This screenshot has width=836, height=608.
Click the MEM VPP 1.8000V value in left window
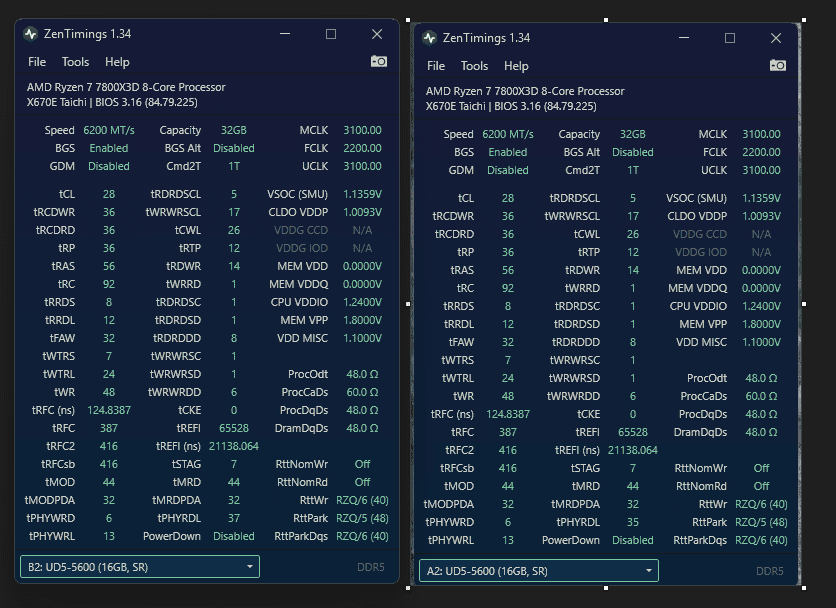362,320
